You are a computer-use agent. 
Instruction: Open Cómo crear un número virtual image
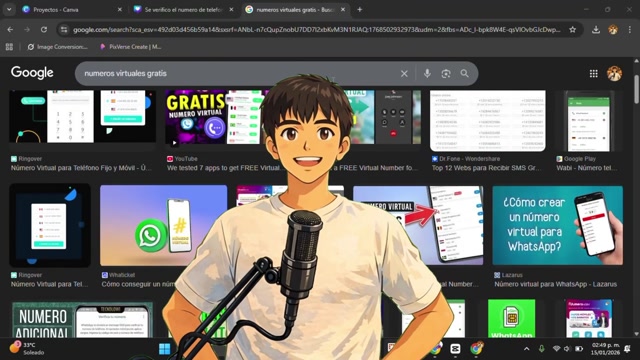point(558,225)
